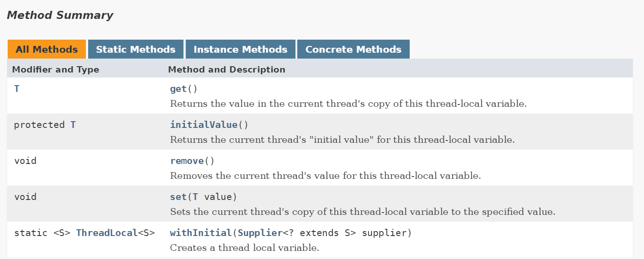Click the initialValue method link
Screen dimensions: 644x259
pos(203,125)
